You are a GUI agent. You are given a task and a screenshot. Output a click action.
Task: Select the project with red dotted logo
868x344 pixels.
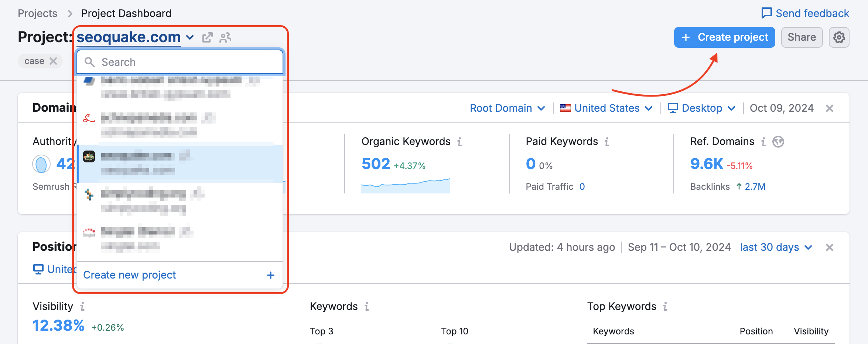click(x=180, y=239)
